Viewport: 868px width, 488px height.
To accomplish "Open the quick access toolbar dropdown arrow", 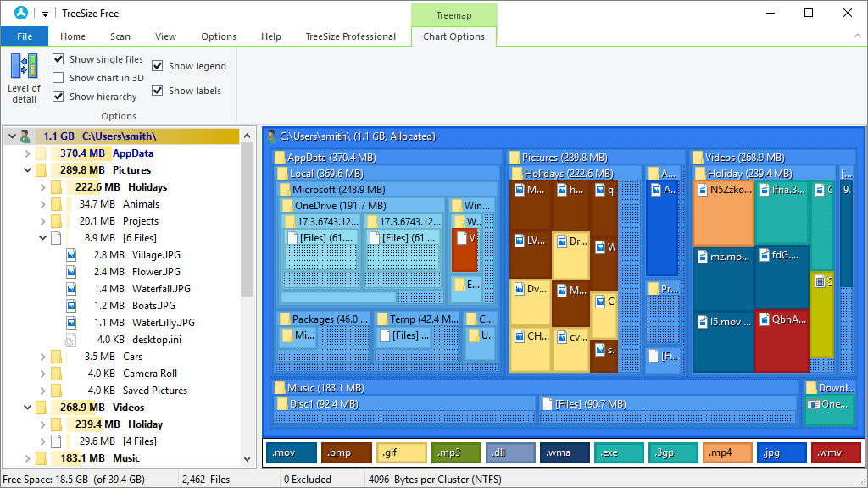I will pos(46,14).
